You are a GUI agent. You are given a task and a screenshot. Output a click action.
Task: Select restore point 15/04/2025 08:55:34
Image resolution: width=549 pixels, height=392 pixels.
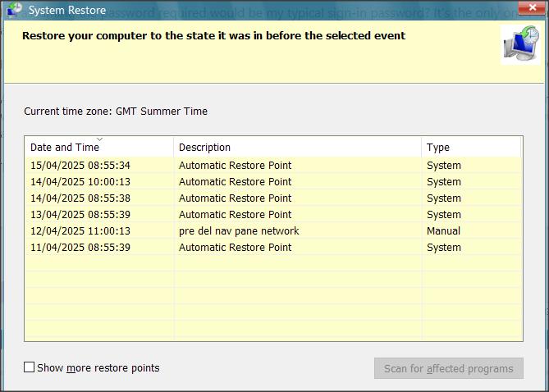point(273,165)
